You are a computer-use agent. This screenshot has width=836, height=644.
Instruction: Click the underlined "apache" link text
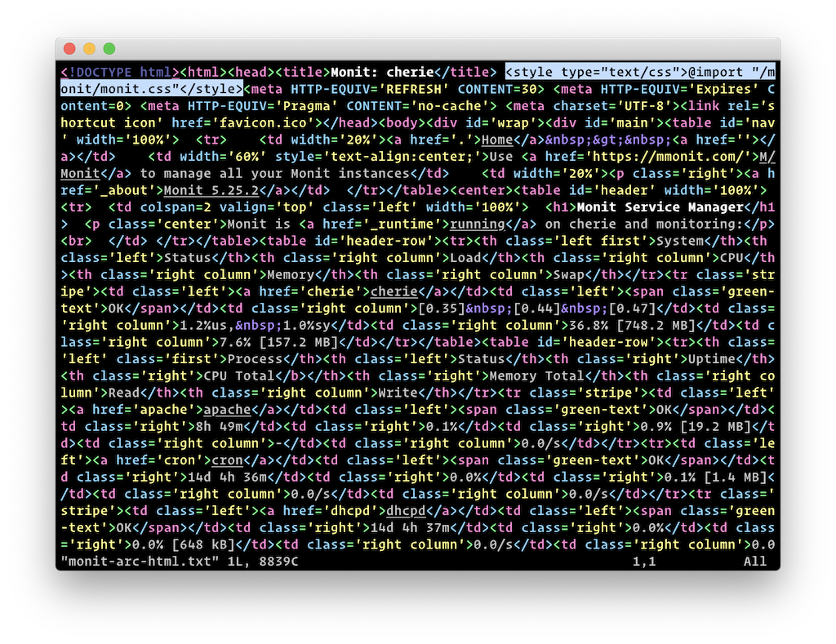[x=228, y=410]
